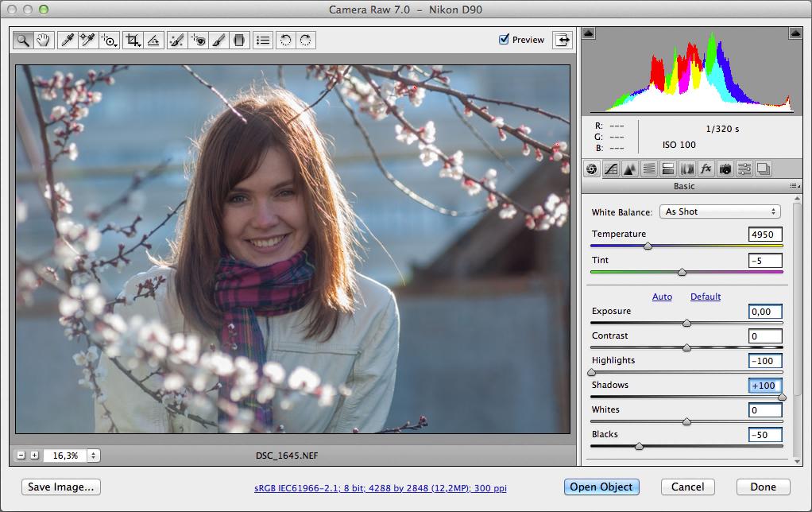Viewport: 812px width, 512px height.
Task: Choose the Crop tool
Action: click(133, 39)
